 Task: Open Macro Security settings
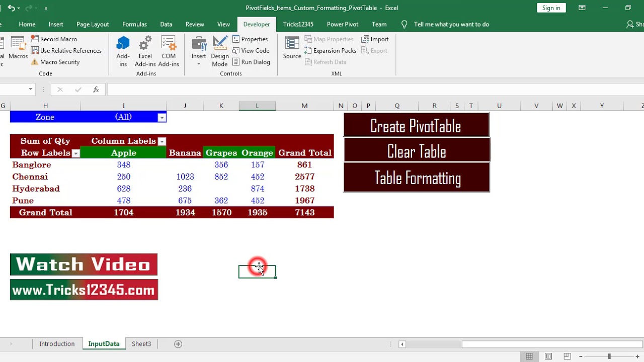coord(55,62)
